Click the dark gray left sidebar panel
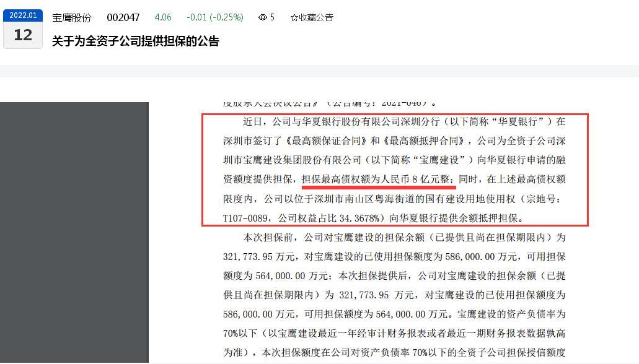Viewport: 639px width, 364px height. (x=74, y=232)
